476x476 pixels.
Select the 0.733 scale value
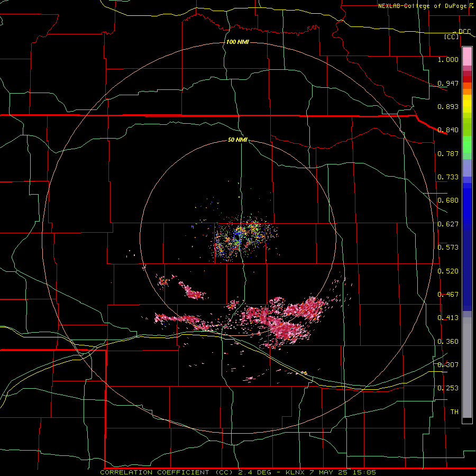click(448, 177)
